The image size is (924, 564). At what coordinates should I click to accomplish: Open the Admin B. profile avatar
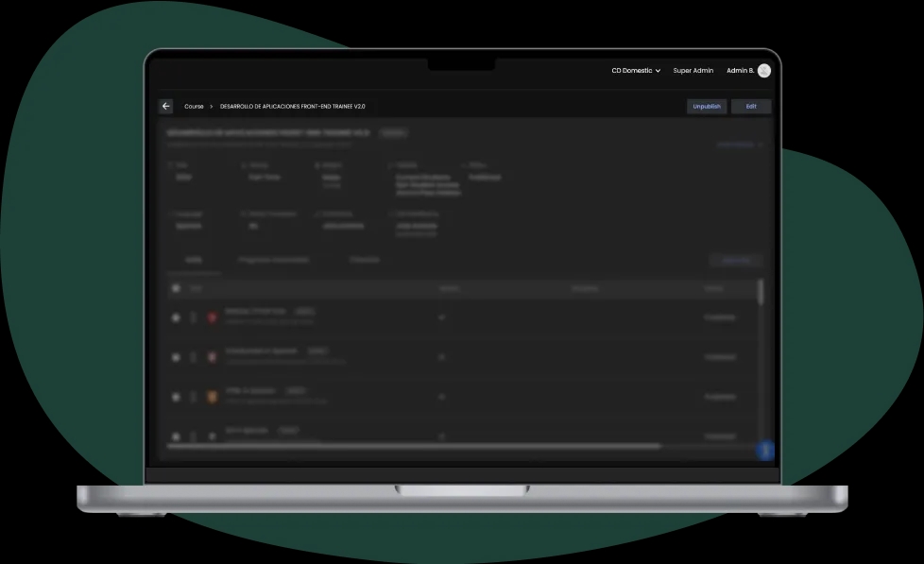pyautogui.click(x=762, y=70)
